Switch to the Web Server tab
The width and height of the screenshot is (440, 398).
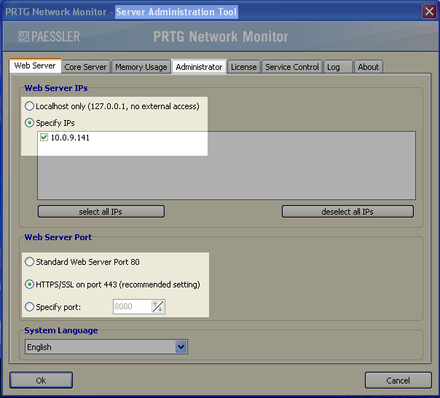(35, 66)
